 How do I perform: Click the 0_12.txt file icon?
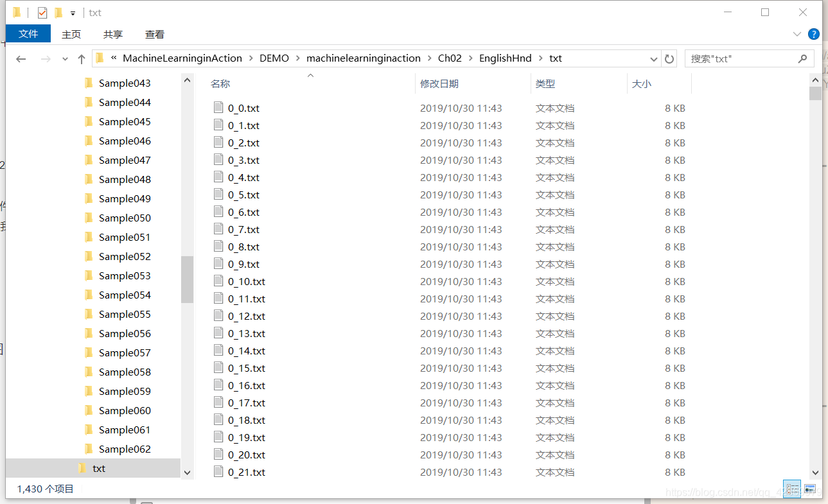[x=218, y=316]
